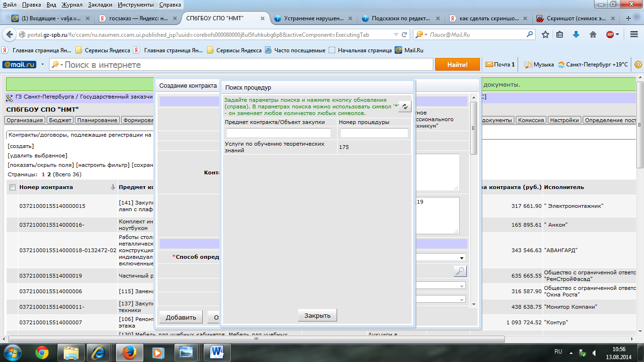The width and height of the screenshot is (644, 362).
Task: Click [показать/скрыть поля] link
Action: (x=41, y=165)
